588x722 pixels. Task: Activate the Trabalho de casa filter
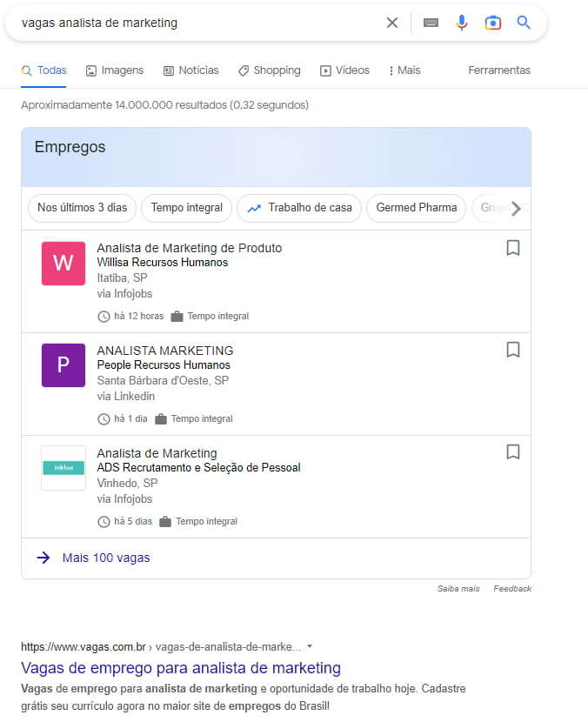(x=298, y=208)
